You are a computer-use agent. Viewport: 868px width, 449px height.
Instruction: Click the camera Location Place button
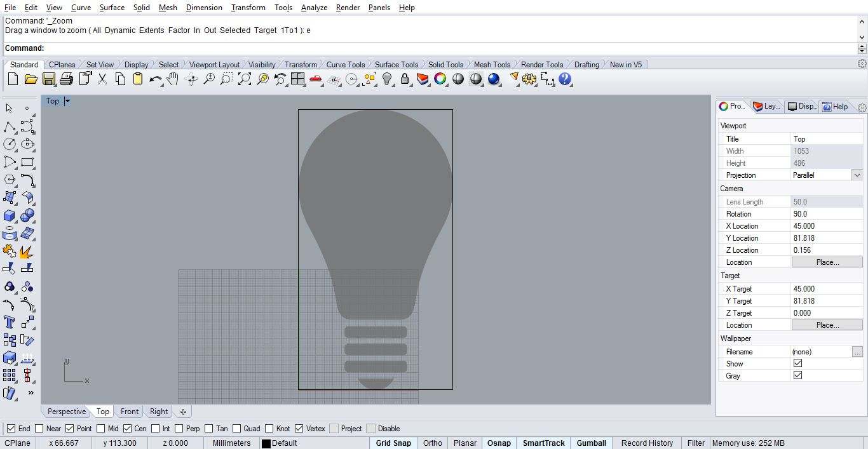827,262
